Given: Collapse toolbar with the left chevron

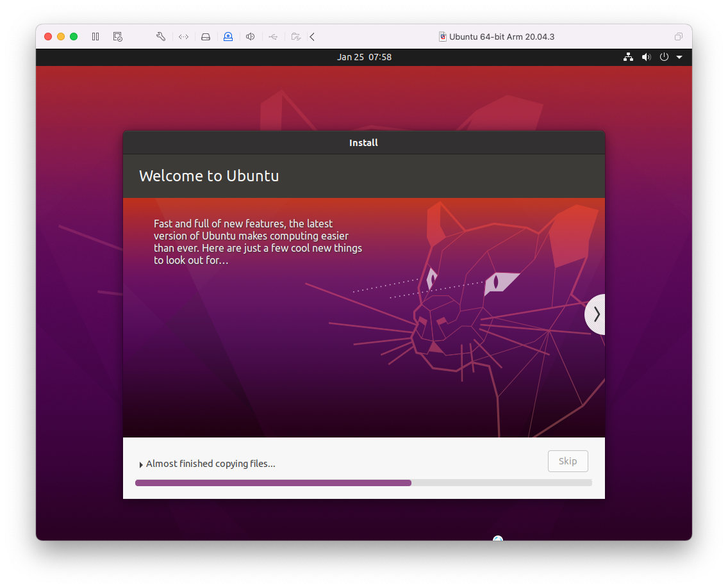Looking at the screenshot, I should pos(312,37).
